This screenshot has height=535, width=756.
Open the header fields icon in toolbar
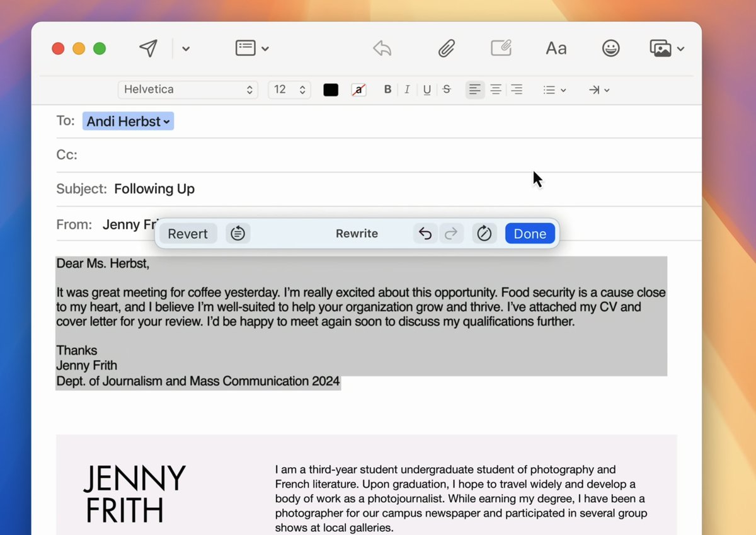click(245, 48)
